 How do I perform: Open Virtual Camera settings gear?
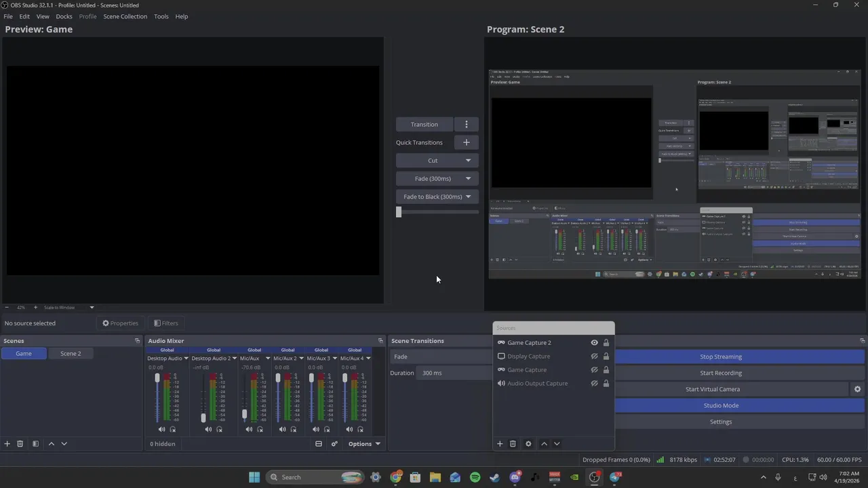pos(857,389)
